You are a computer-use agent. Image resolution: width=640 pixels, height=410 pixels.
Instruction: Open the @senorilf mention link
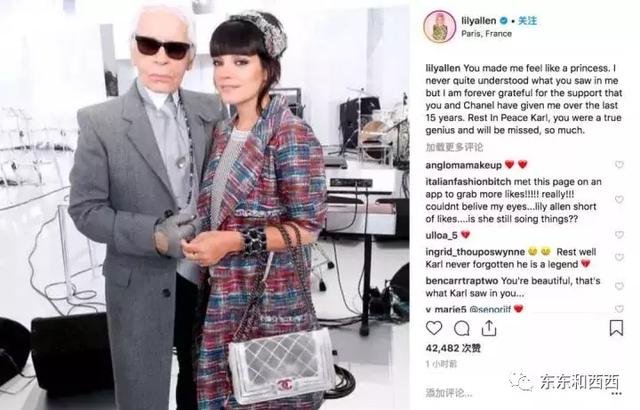[x=490, y=309]
